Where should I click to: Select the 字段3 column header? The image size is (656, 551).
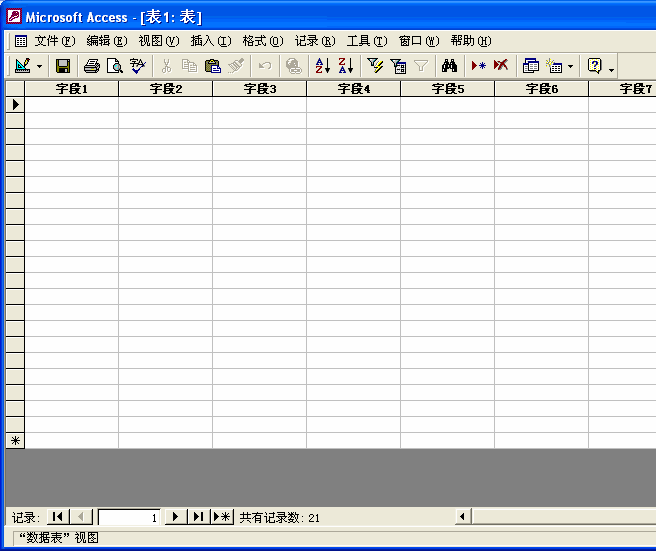[x=259, y=89]
